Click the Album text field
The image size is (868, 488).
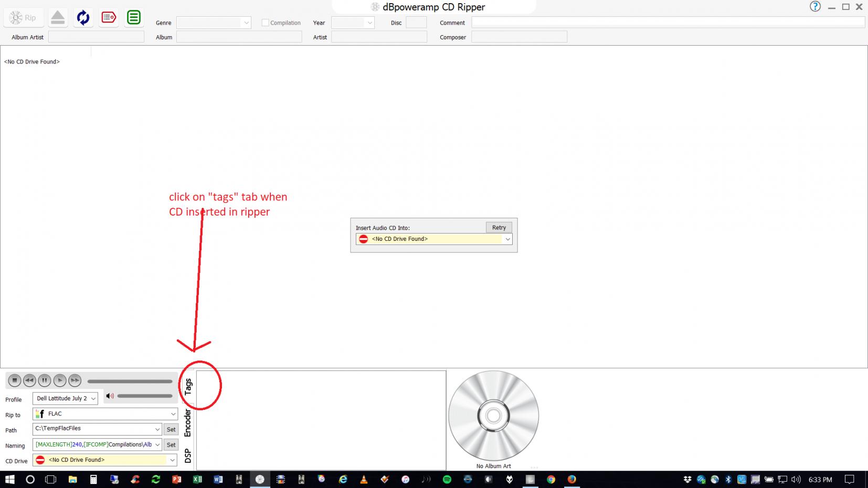point(239,37)
